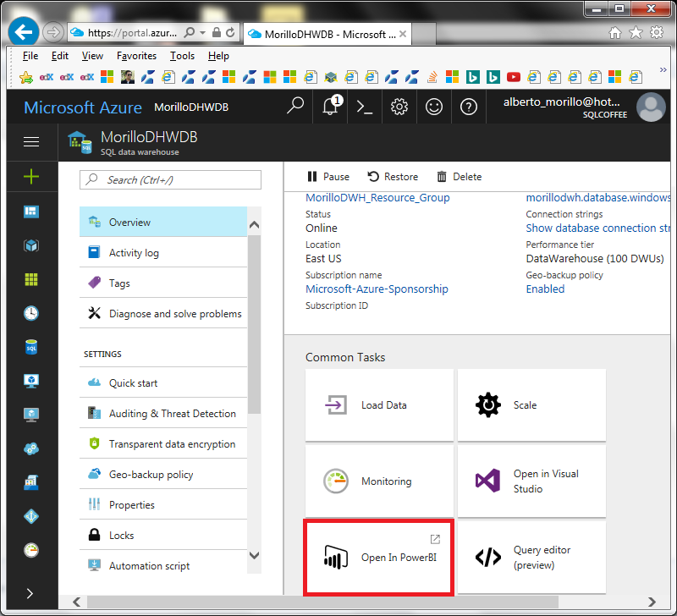Open the browser Favorites menu
Screen dimensions: 677x616
[136, 56]
